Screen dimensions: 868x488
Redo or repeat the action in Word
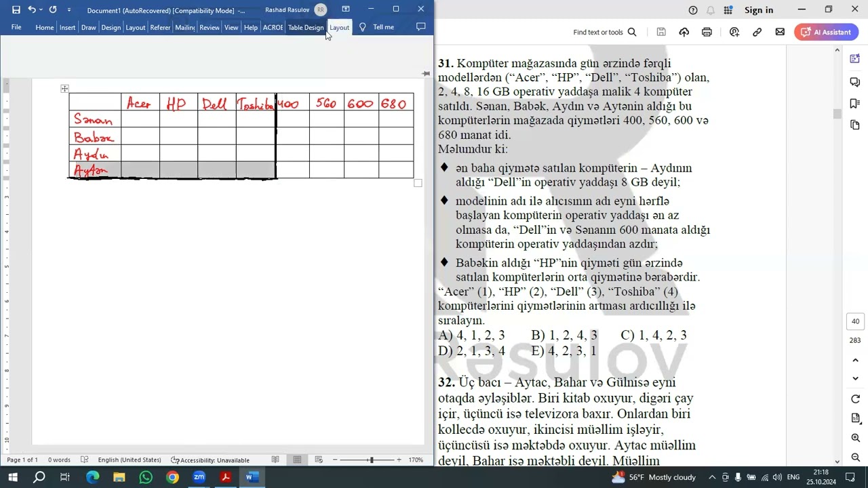[x=53, y=9]
